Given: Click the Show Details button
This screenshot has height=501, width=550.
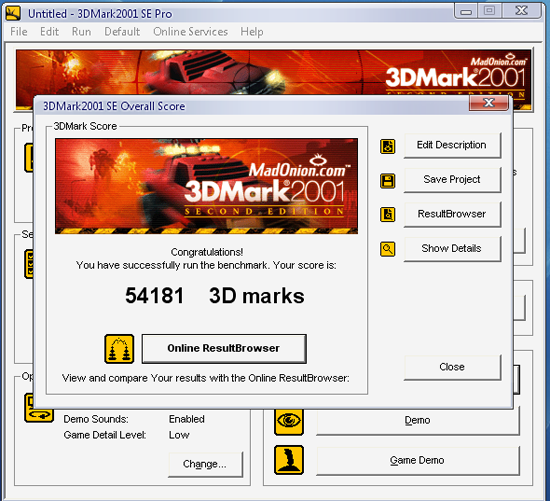Looking at the screenshot, I should [x=452, y=248].
